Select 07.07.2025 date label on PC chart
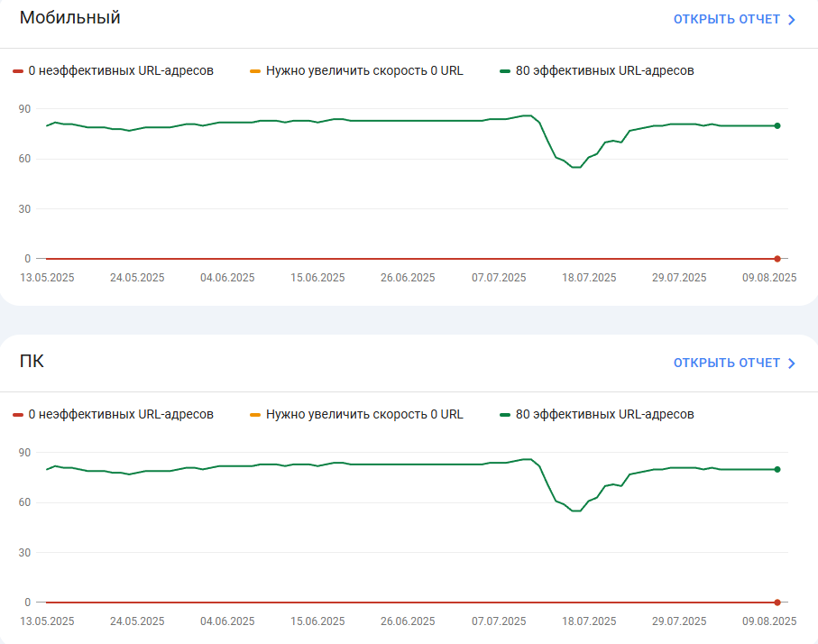This screenshot has width=818, height=644. tap(499, 621)
